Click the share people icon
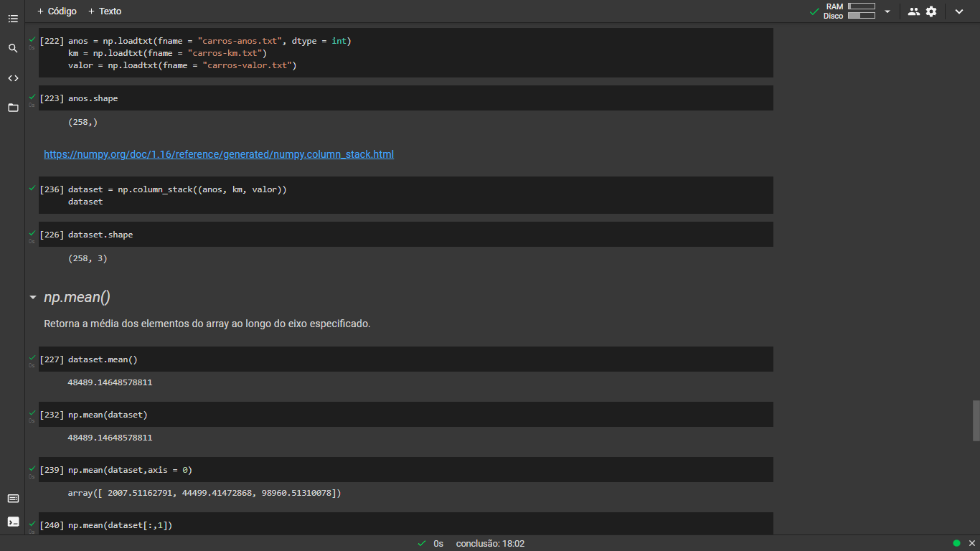 913,11
